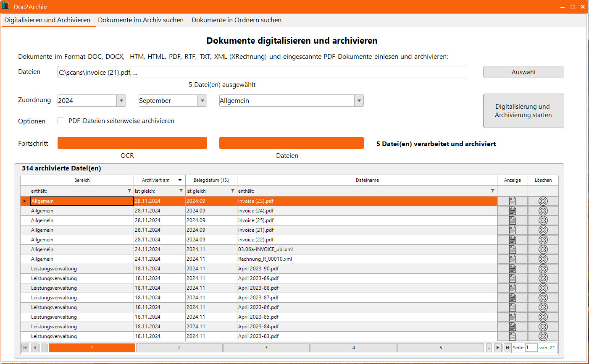Filter icon in Bereich column
This screenshot has height=364, width=589.
pos(129,191)
